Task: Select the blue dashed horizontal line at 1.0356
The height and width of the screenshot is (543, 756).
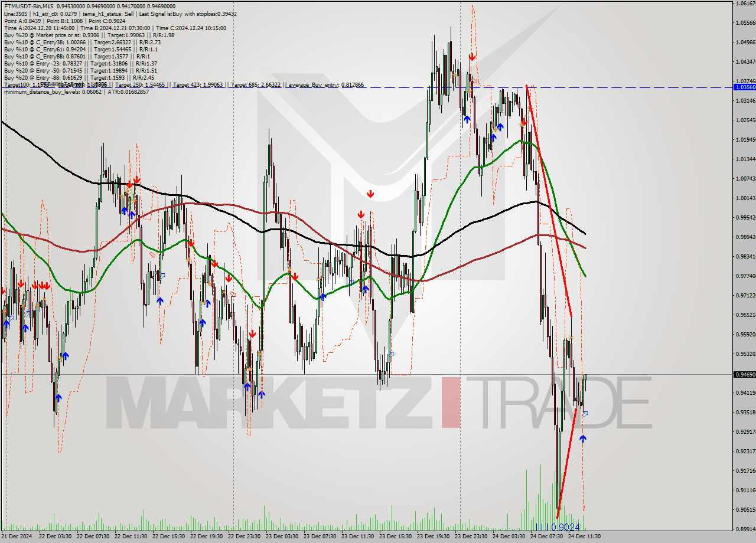Action: [x=366, y=87]
